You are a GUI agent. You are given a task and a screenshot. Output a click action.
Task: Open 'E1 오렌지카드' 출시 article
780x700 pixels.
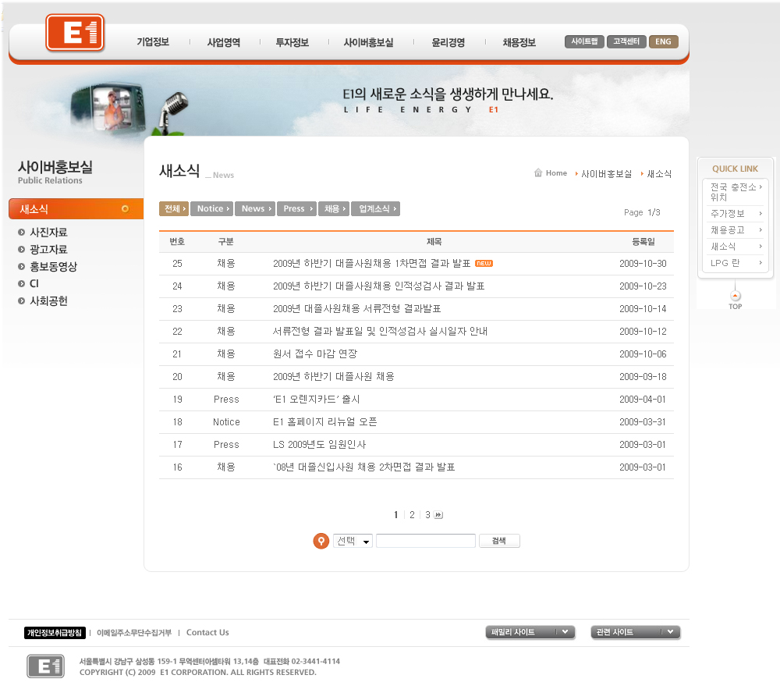click(x=316, y=400)
